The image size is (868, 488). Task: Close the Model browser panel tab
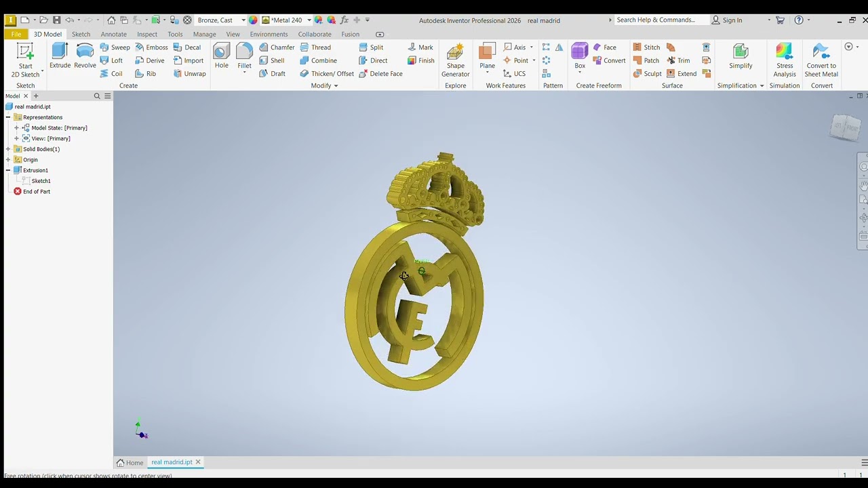[26, 96]
